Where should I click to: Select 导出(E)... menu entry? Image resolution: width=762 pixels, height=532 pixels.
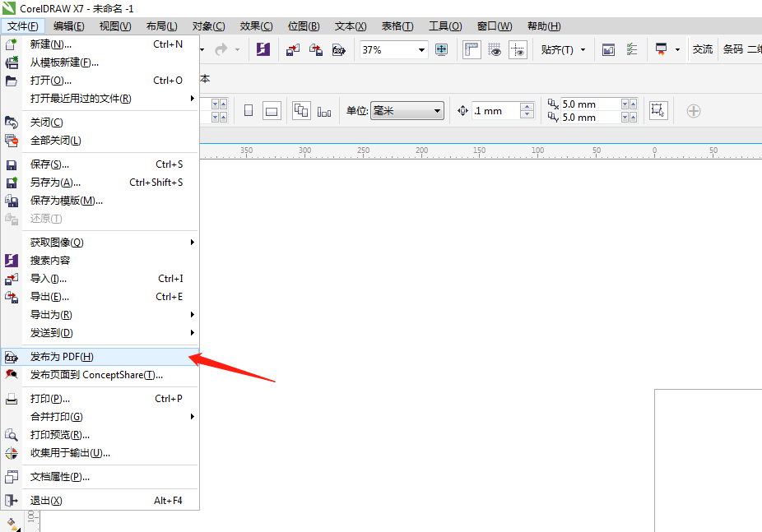coord(100,297)
